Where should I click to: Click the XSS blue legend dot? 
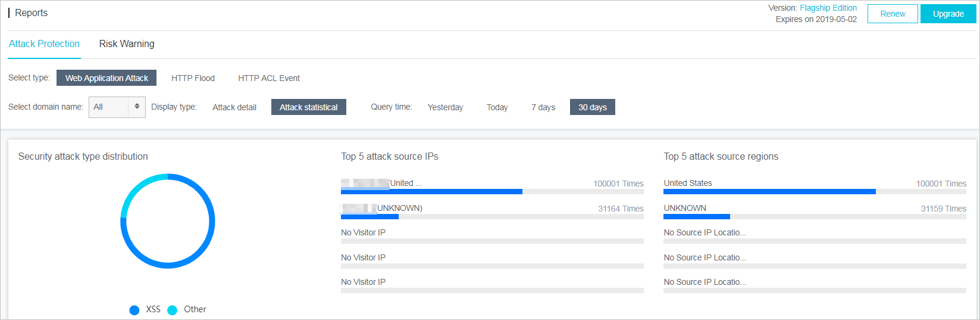[134, 310]
